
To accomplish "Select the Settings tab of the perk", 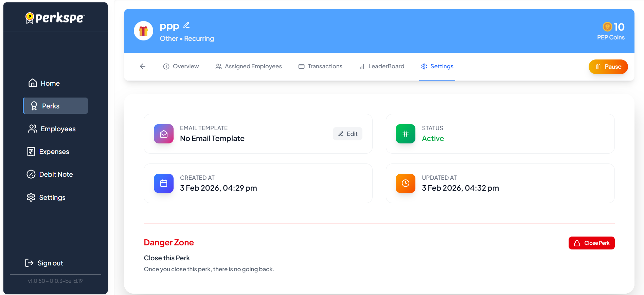I will [437, 67].
